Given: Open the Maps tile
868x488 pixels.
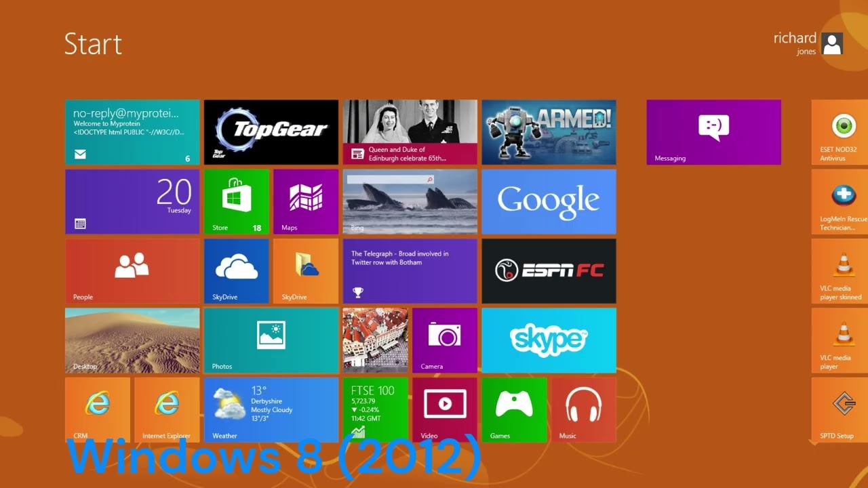Looking at the screenshot, I should coord(306,202).
